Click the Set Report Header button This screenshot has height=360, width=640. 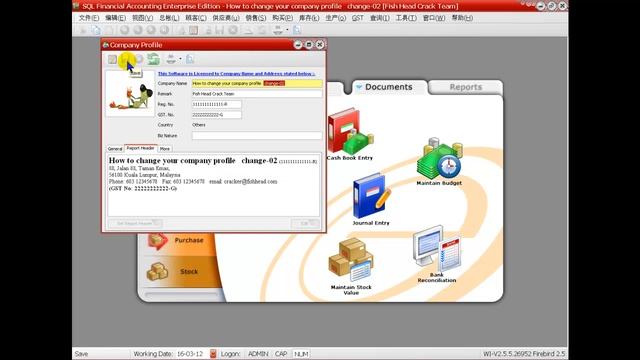click(x=135, y=223)
